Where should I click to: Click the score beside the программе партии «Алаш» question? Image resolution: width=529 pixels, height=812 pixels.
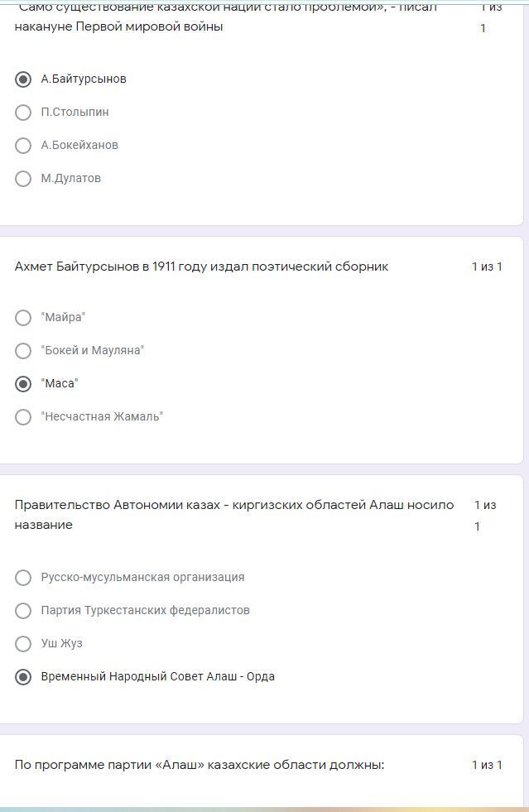click(x=487, y=765)
